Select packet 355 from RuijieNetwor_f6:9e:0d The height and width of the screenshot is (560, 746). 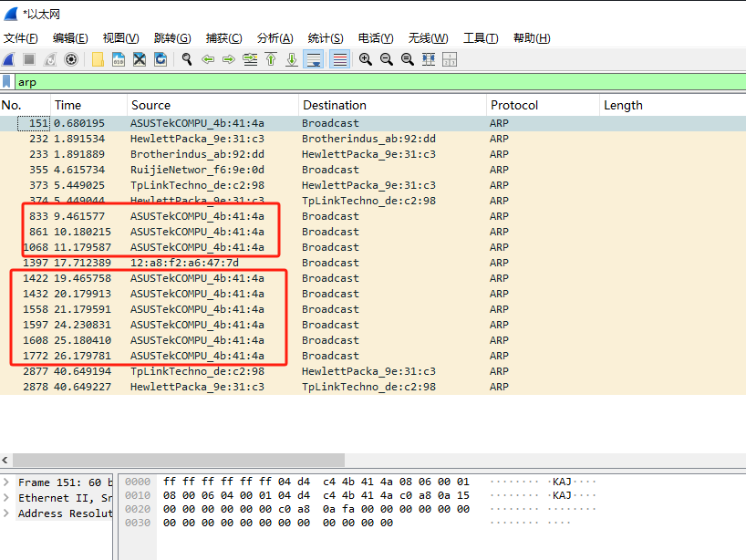point(373,170)
